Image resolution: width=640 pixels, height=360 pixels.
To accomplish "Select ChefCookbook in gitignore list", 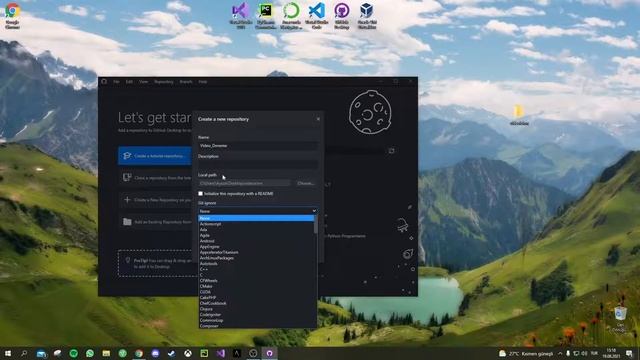I will coord(256,303).
